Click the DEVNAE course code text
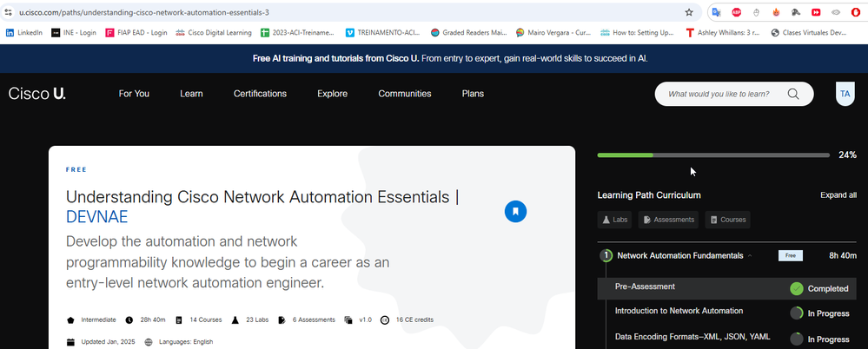The width and height of the screenshot is (868, 349). (96, 217)
